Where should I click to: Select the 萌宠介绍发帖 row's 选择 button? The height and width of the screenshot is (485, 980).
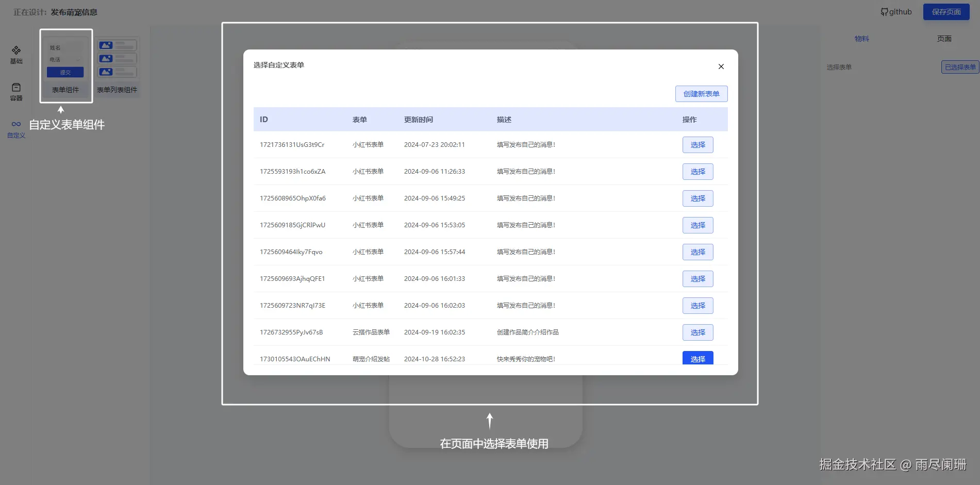pyautogui.click(x=697, y=358)
